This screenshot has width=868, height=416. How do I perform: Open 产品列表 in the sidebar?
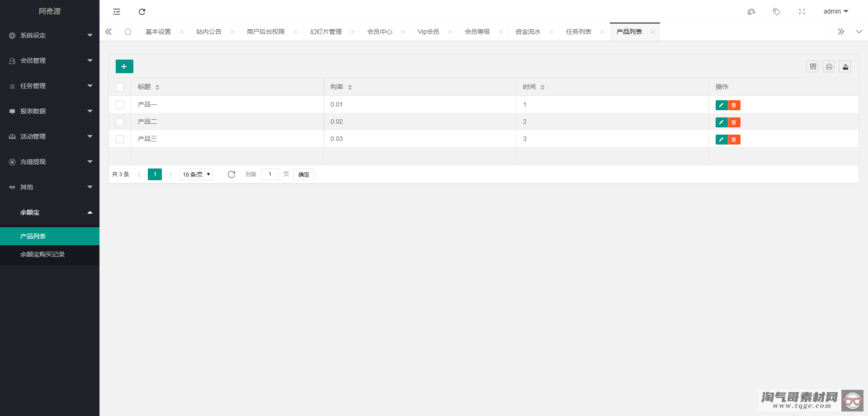click(x=50, y=236)
